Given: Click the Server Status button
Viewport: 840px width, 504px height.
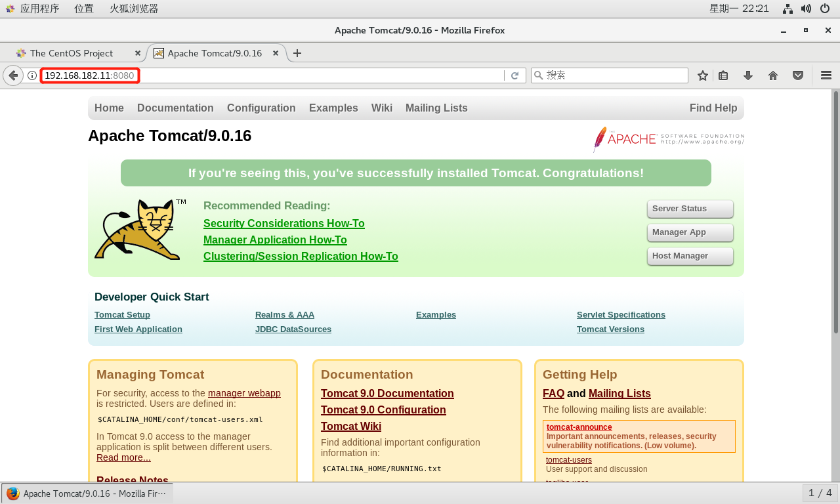Looking at the screenshot, I should [690, 209].
